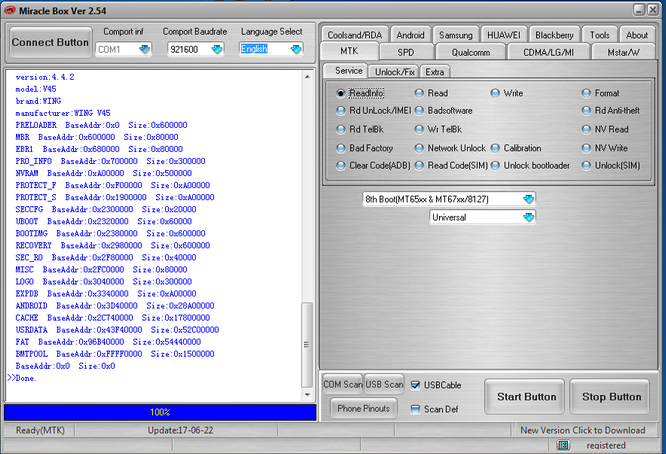Click the Connect Button

(x=51, y=42)
